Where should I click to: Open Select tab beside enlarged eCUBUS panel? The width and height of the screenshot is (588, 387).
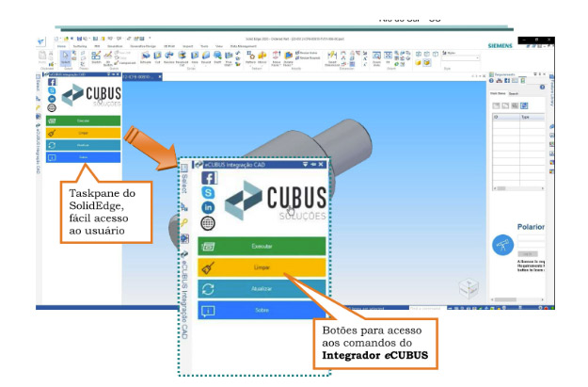[x=184, y=179]
